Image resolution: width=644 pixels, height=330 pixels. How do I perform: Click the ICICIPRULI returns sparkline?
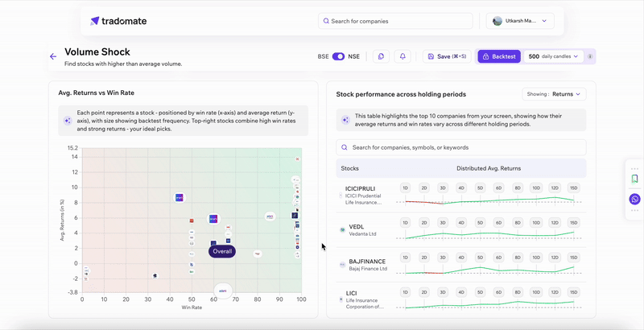pos(489,200)
